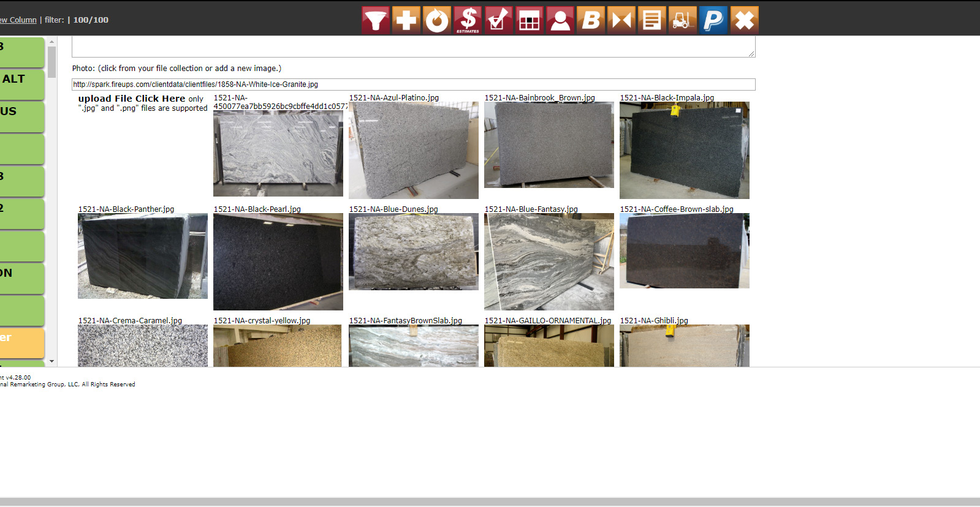Open the document lines icon
The height and width of the screenshot is (507, 980).
[652, 20]
